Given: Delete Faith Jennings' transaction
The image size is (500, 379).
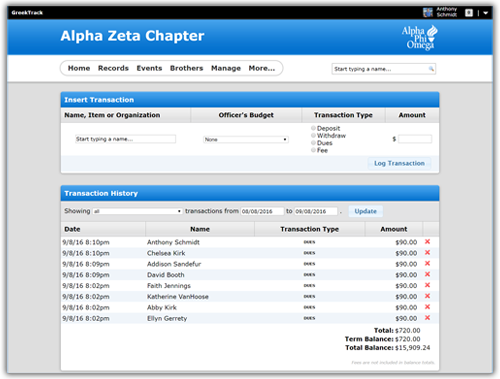Looking at the screenshot, I should pyautogui.click(x=427, y=285).
